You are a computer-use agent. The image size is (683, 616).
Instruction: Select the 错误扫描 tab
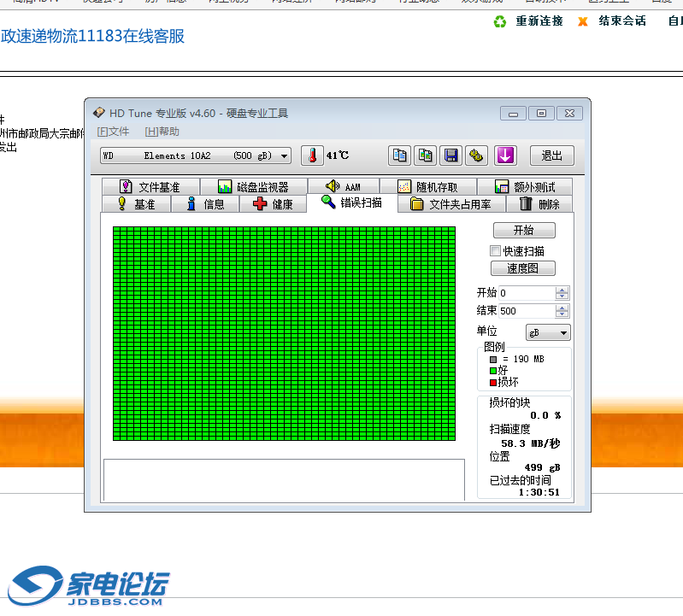click(352, 202)
